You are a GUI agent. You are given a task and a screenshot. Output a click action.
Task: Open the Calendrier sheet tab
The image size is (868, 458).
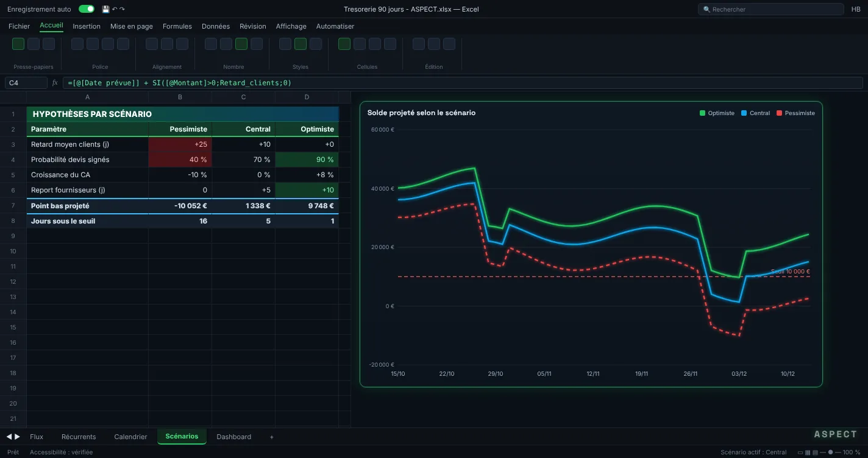(130, 437)
